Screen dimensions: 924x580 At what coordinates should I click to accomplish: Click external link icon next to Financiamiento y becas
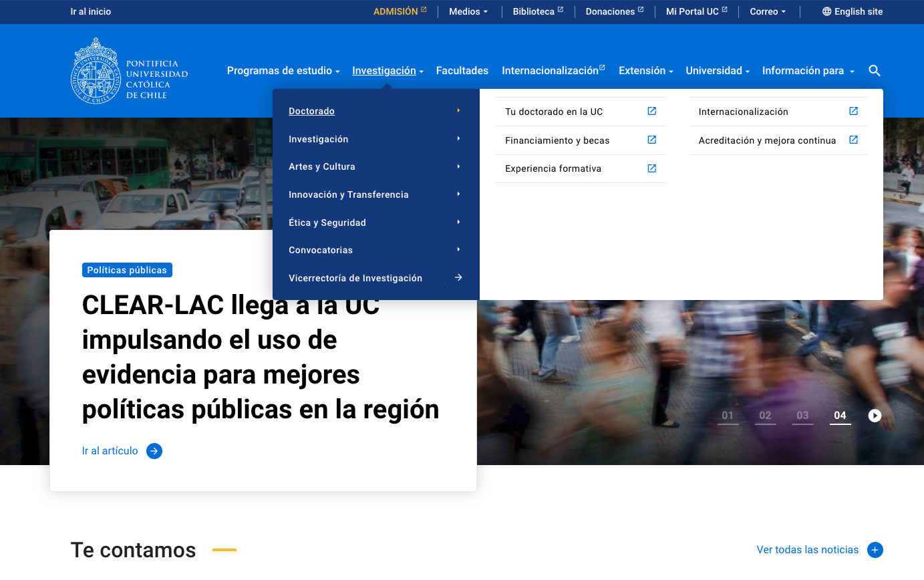[652, 140]
